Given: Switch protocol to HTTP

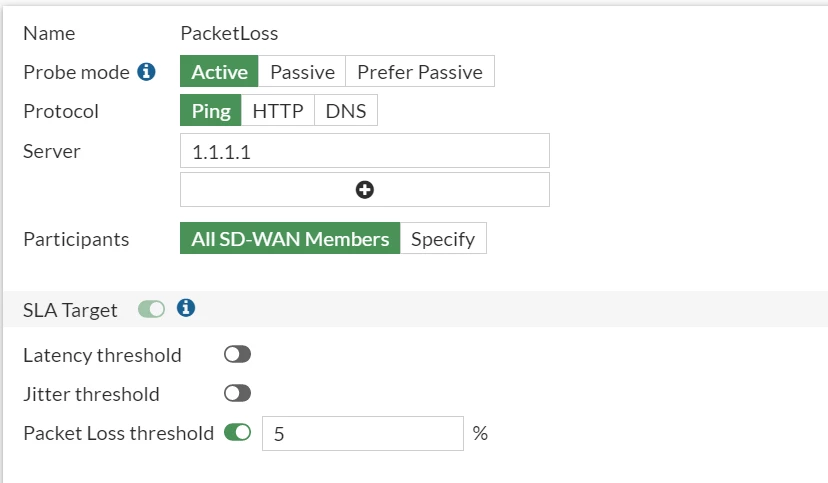Looking at the screenshot, I should click(x=278, y=110).
